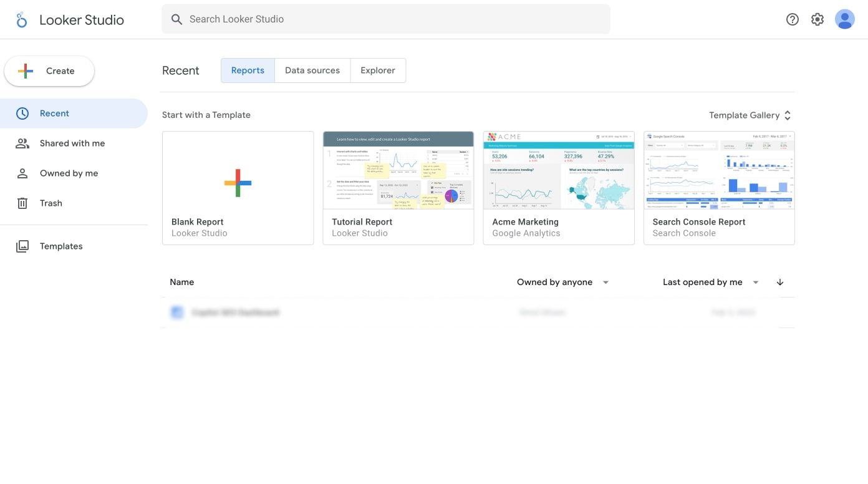This screenshot has height=484, width=868.
Task: Toggle sort direction arrow in list header
Action: (779, 283)
